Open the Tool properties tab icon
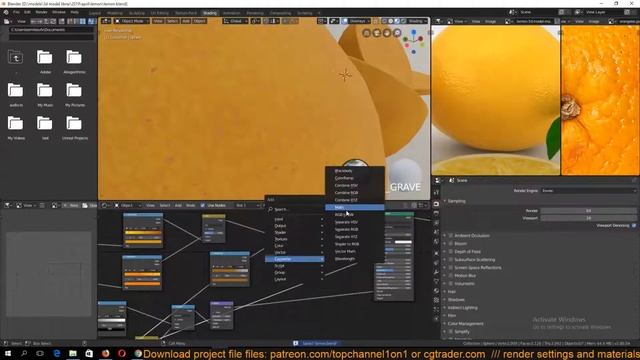The width and height of the screenshot is (640, 360). pos(436,192)
